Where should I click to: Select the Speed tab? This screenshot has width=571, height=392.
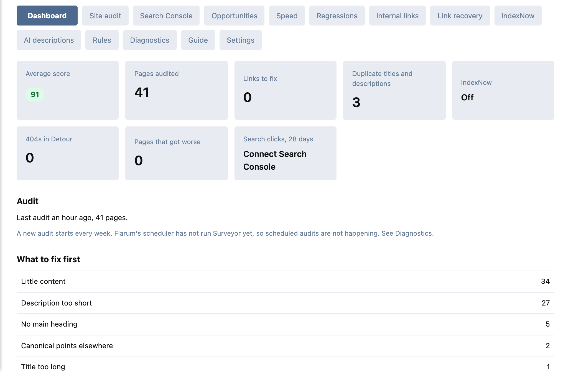[x=287, y=16]
